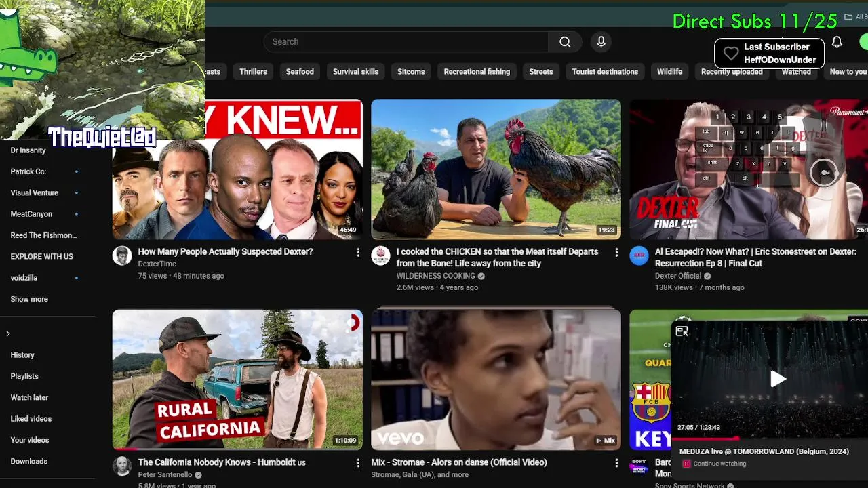Screen dimensions: 868x488
Task: Click Peter Santenello channel name
Action: coord(165,474)
